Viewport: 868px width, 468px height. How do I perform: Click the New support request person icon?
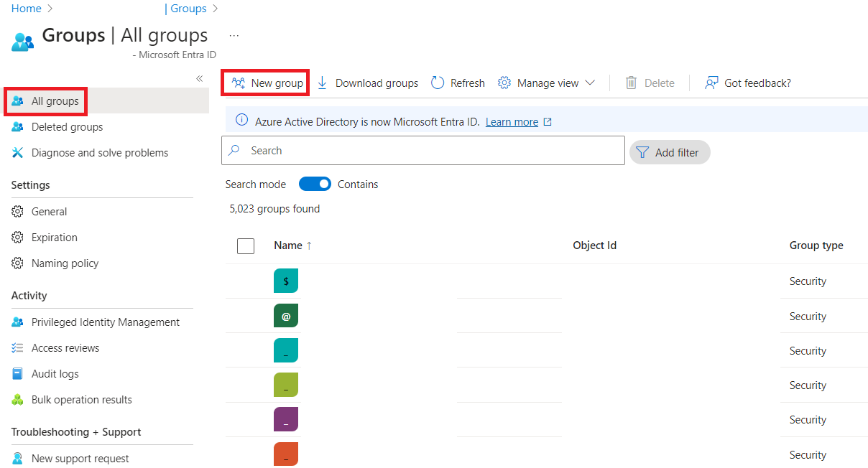[18, 459]
